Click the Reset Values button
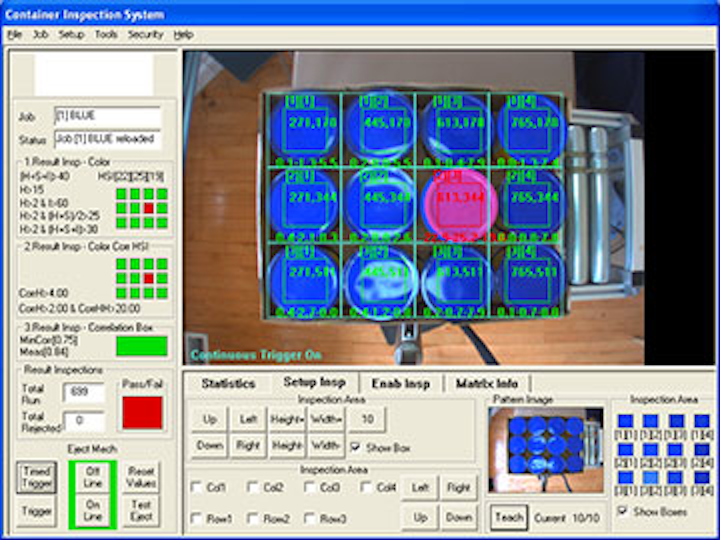The width and height of the screenshot is (720, 540). tap(141, 477)
